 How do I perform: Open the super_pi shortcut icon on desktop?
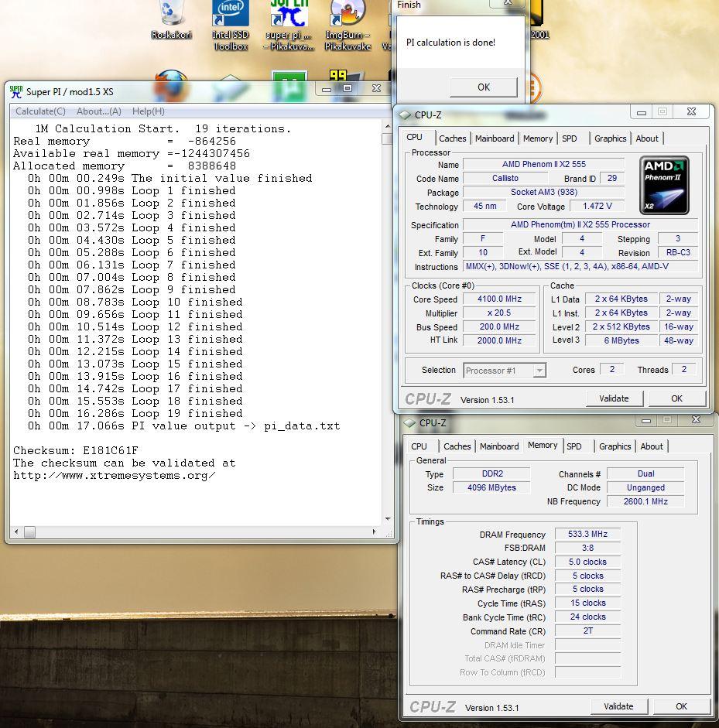(x=289, y=26)
